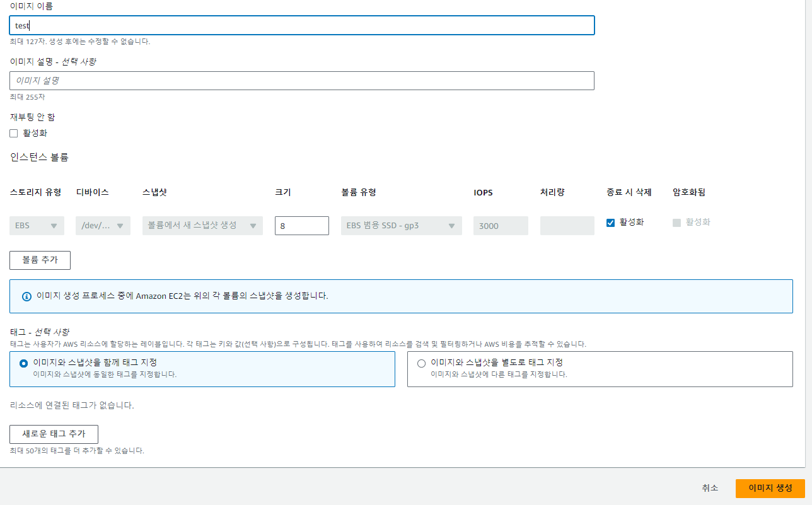Open the EBS storage type dropdown

click(x=37, y=226)
